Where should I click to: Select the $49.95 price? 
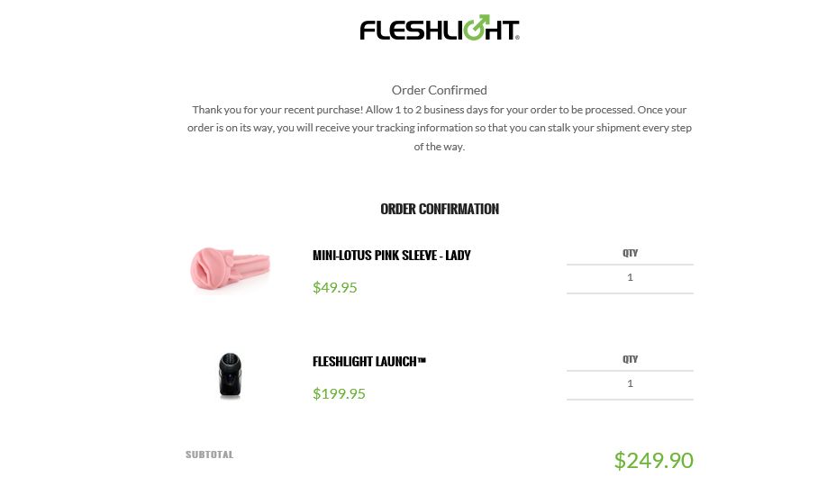[334, 288]
